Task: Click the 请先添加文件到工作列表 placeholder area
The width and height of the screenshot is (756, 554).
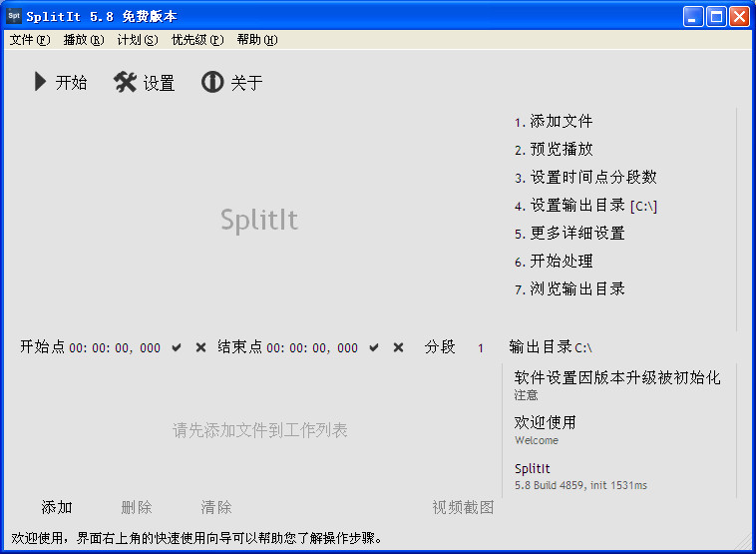Action: click(x=260, y=430)
